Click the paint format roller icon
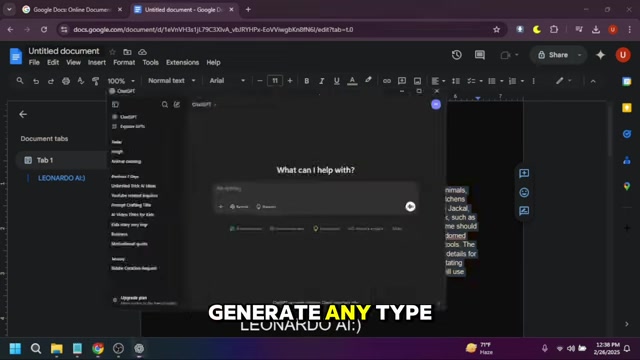 [96, 81]
